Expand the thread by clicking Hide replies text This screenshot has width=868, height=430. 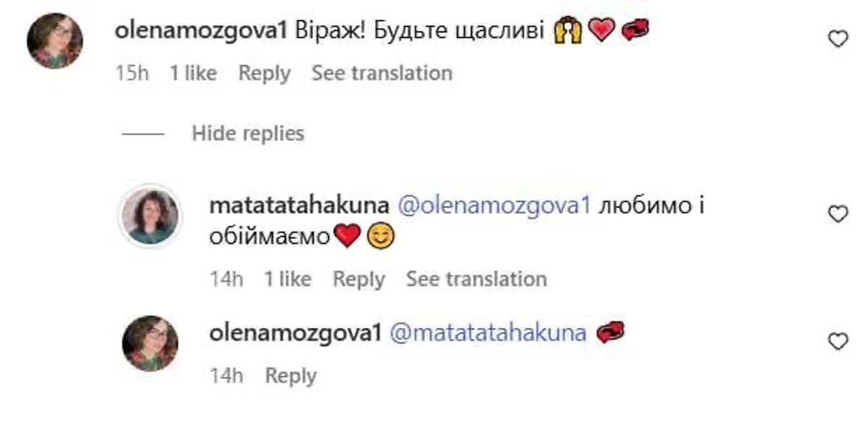pyautogui.click(x=247, y=133)
